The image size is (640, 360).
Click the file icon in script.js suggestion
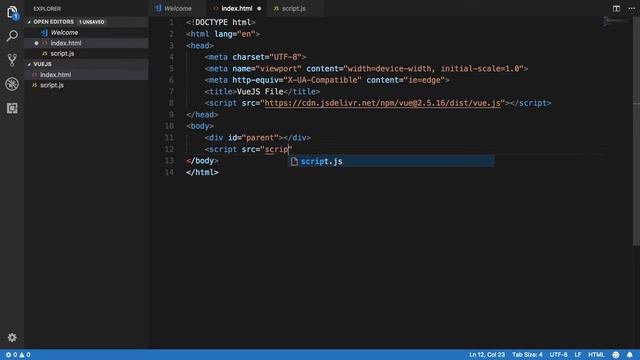coord(294,161)
